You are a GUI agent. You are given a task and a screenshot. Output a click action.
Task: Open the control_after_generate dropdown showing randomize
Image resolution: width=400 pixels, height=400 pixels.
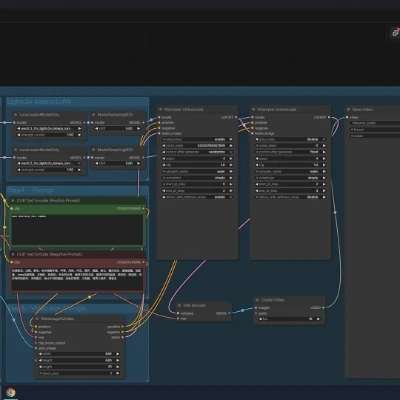[x=197, y=152]
